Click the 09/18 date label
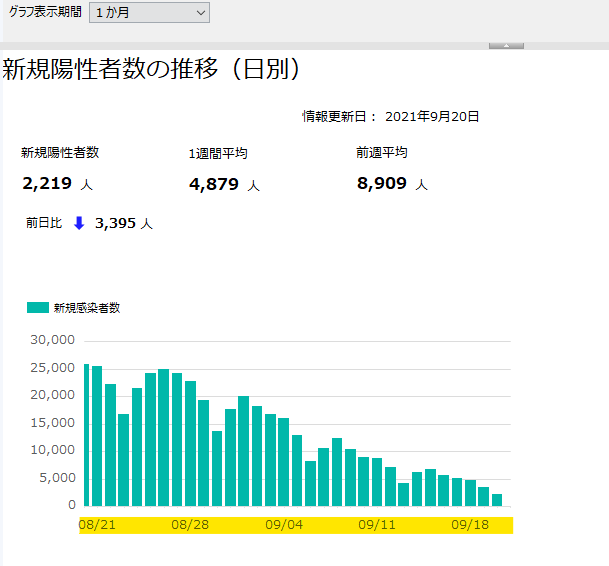The height and width of the screenshot is (566, 609). click(469, 525)
